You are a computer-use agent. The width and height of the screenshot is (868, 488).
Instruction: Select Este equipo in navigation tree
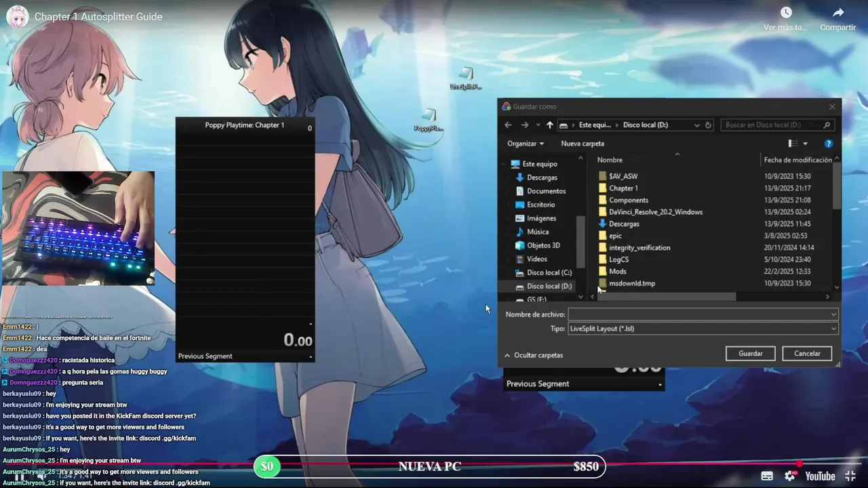[540, 164]
